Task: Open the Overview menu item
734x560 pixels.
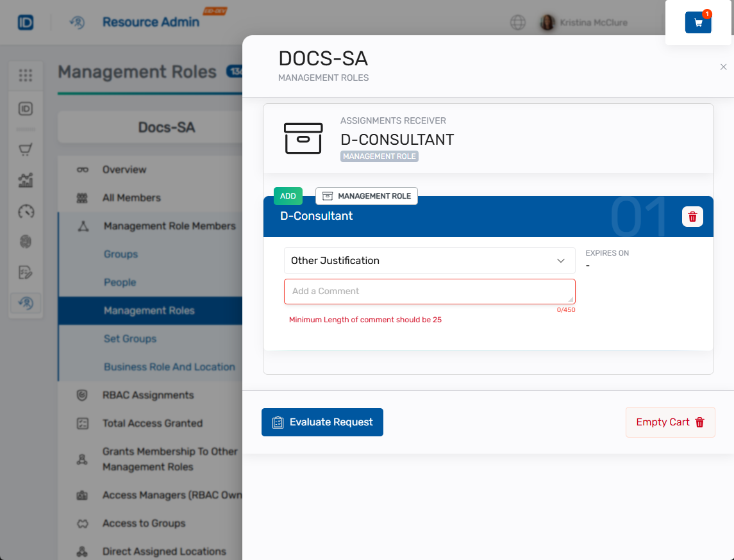Action: (x=124, y=170)
